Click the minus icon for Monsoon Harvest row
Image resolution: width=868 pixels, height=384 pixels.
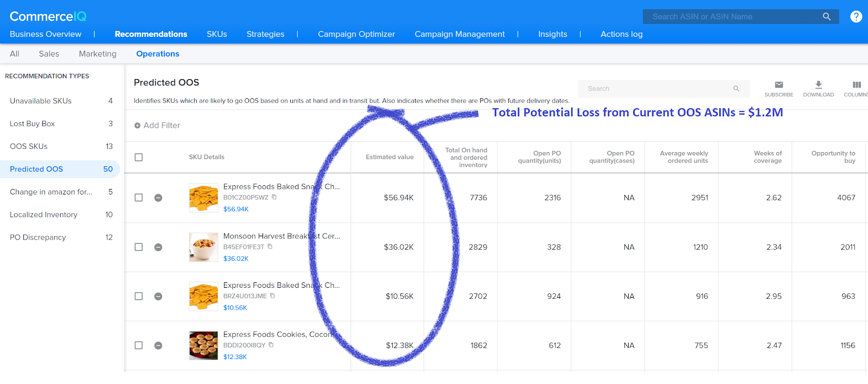(158, 247)
